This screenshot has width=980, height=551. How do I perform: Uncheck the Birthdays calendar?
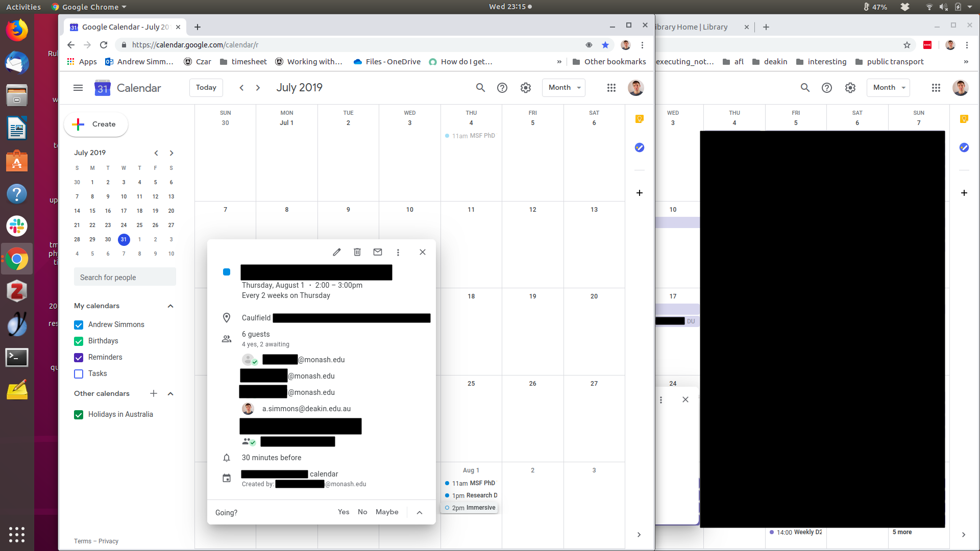click(79, 341)
